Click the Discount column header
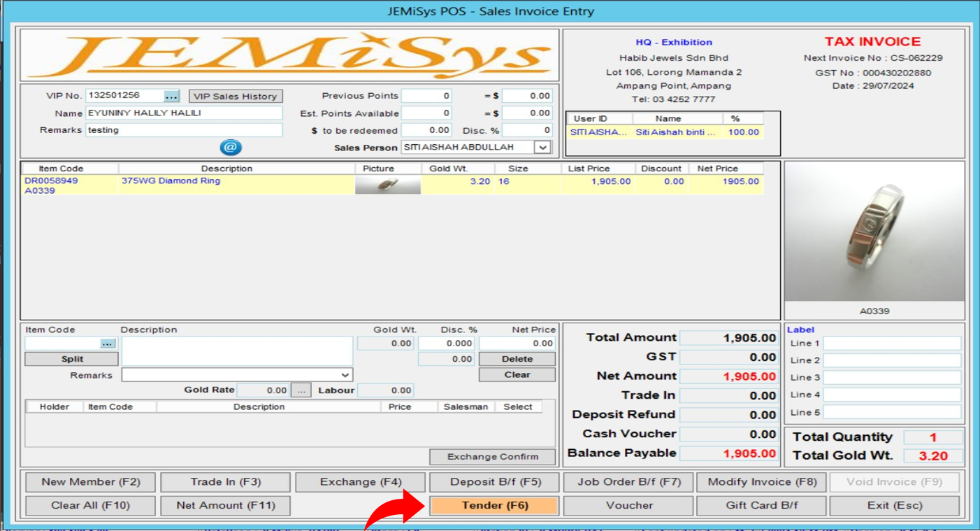 pyautogui.click(x=661, y=169)
